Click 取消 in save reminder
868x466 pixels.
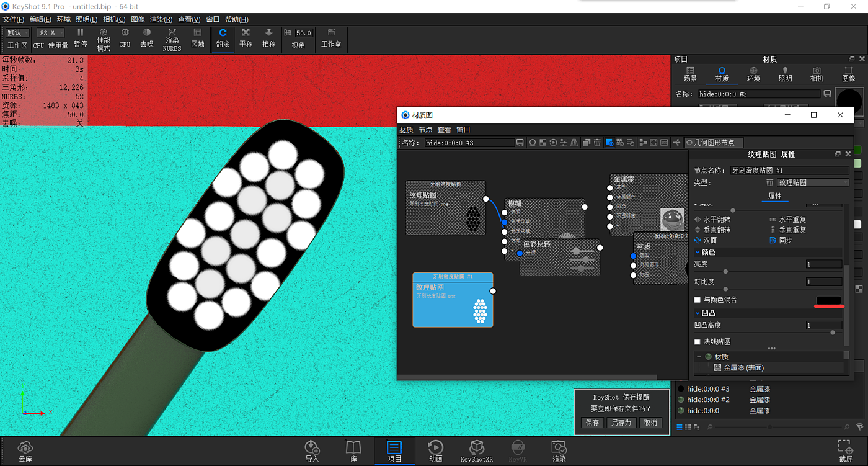tap(650, 423)
